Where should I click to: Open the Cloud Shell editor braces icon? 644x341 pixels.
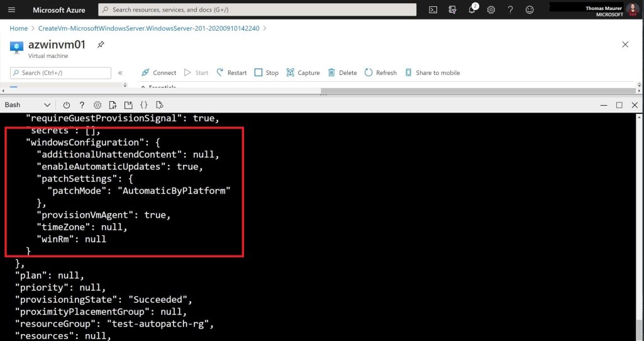coord(144,105)
